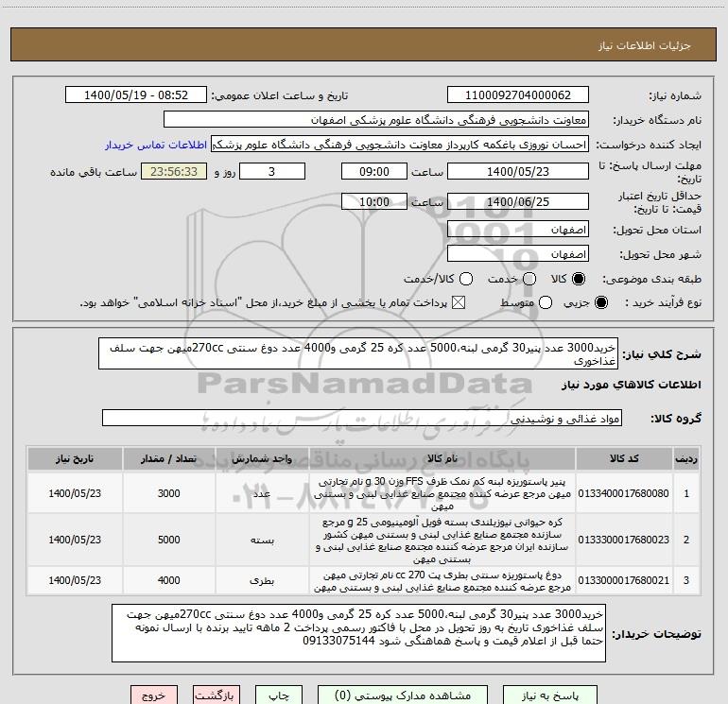Click the butter product name in row 2
Image resolution: width=728 pixels, height=704 pixels.
[x=442, y=541]
